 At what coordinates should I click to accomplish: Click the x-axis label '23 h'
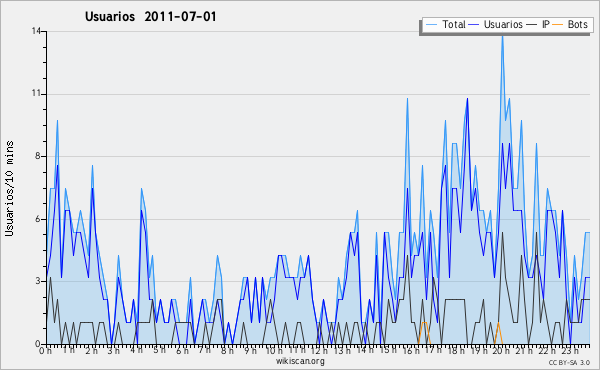[x=570, y=351]
